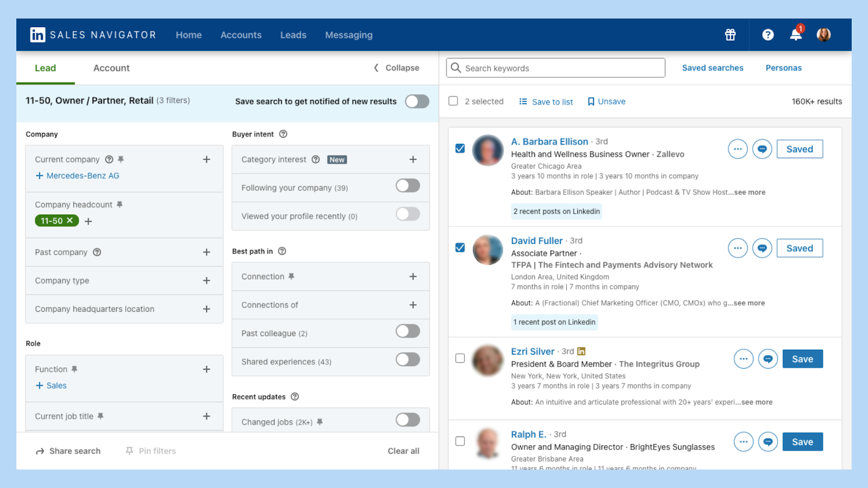This screenshot has width=868, height=488.
Task: Focus the Search keywords field
Action: click(x=556, y=68)
